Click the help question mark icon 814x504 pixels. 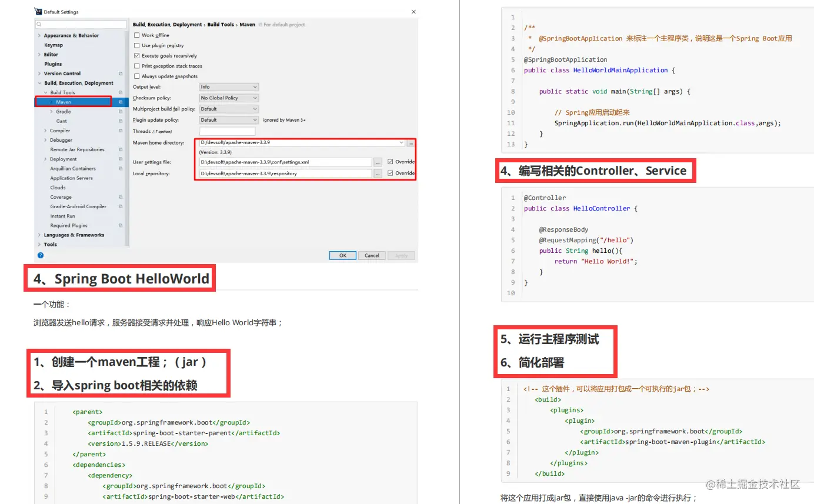click(41, 255)
